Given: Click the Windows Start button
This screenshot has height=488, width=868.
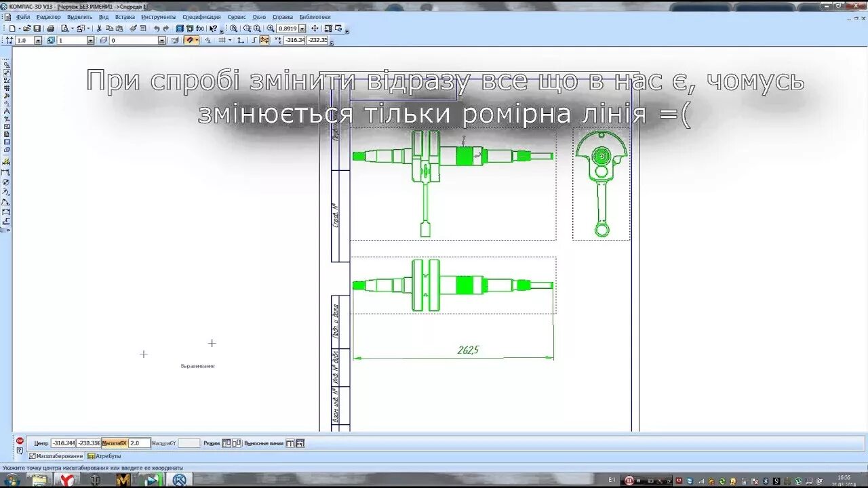Looking at the screenshot, I should (12, 480).
